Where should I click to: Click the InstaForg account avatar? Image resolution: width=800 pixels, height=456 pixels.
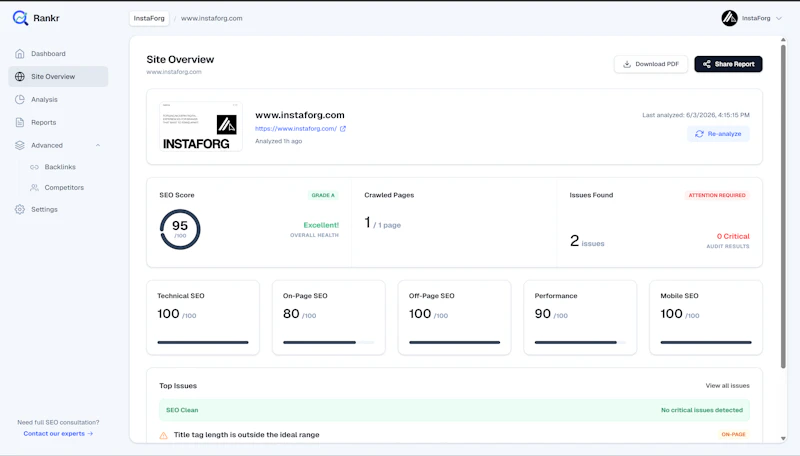pos(730,18)
